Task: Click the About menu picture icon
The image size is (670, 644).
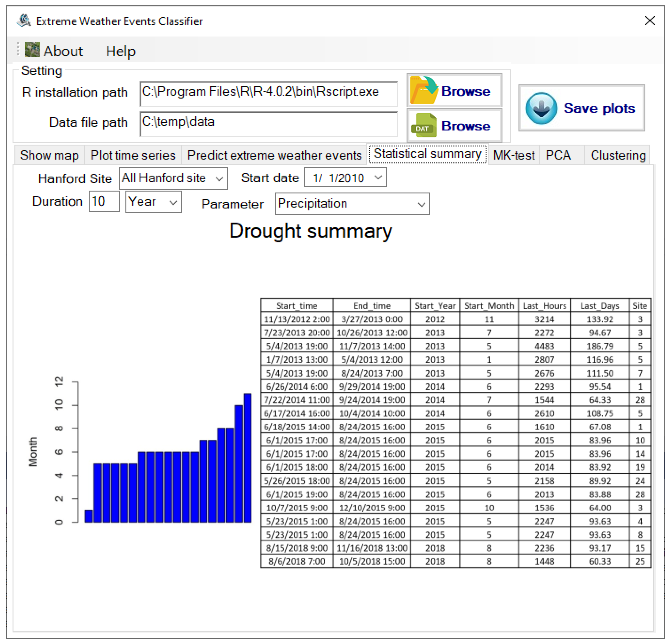Action: pyautogui.click(x=32, y=50)
